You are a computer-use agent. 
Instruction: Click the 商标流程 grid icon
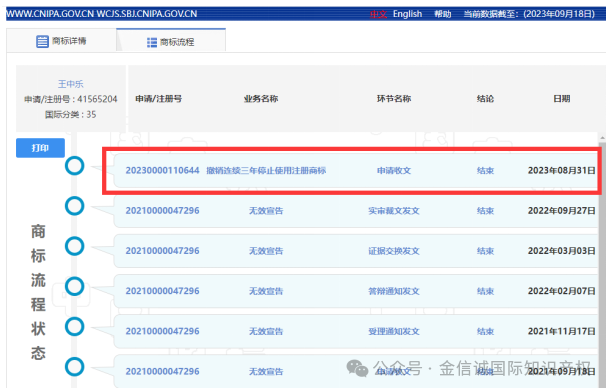152,42
